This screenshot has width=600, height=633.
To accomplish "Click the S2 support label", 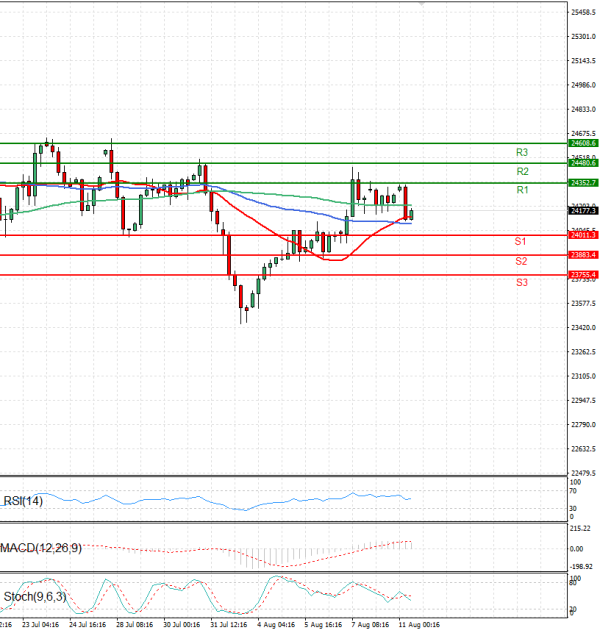I will tap(521, 261).
